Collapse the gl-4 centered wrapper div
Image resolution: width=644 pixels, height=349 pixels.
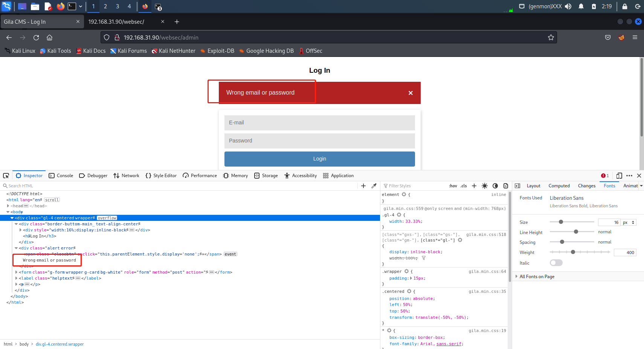pyautogui.click(x=12, y=218)
